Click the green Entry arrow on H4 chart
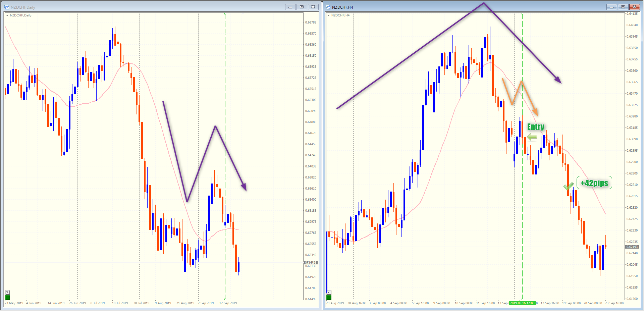The height and width of the screenshot is (311, 644). click(532, 137)
